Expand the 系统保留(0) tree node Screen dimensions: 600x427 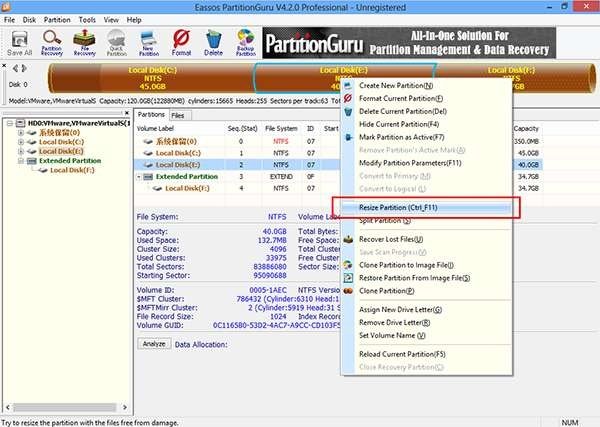(x=21, y=133)
